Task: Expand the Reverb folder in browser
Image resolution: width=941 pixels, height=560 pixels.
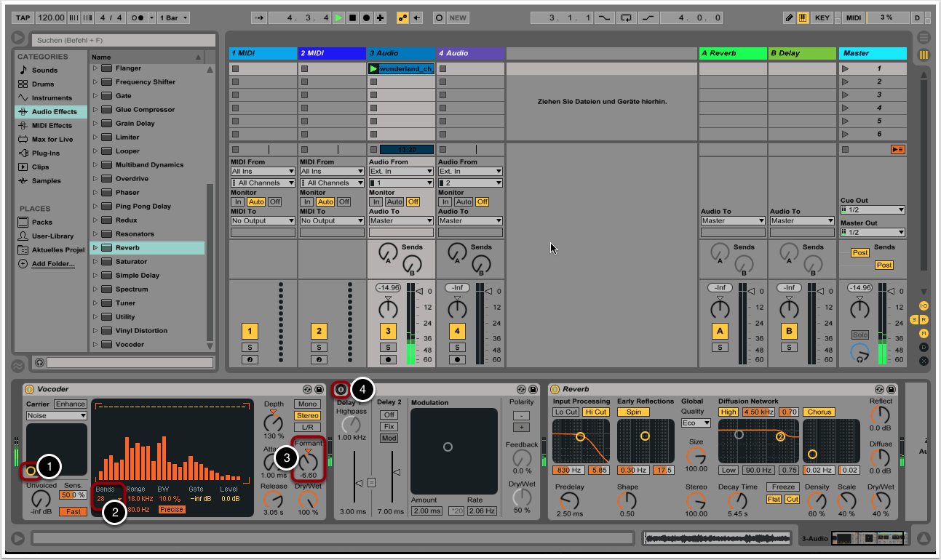Action: (95, 248)
